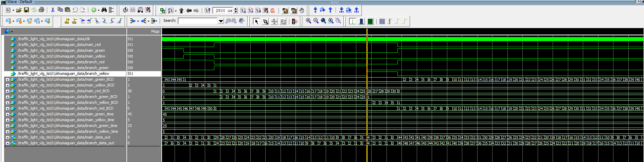Expand the main_green_time signal
This screenshot has height=162, width=644.
7,114
